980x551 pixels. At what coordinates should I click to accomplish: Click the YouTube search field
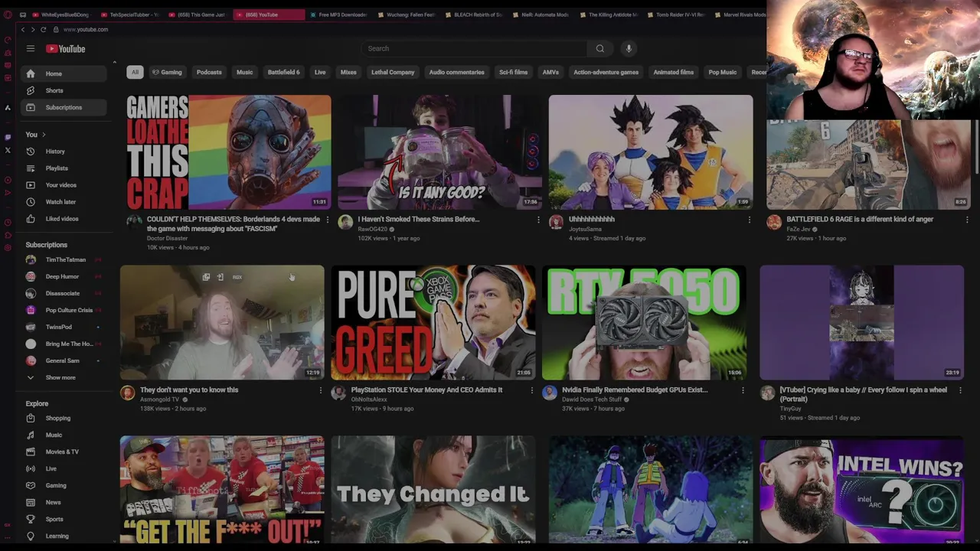[475, 48]
